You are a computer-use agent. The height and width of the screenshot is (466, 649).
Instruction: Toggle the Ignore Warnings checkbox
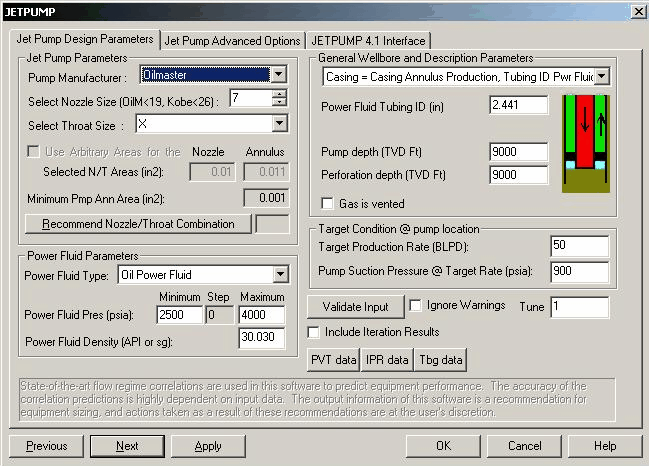(x=416, y=306)
